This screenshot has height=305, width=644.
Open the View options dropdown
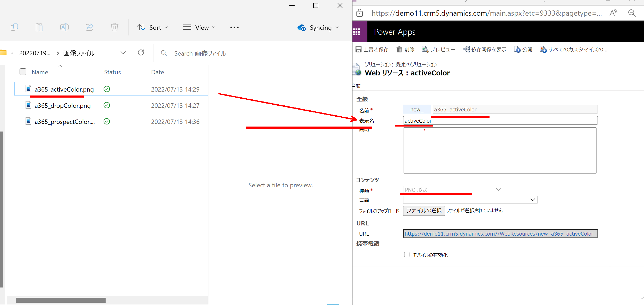199,27
